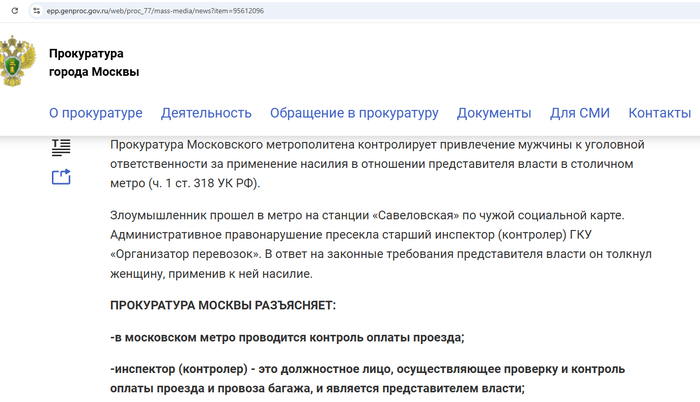The width and height of the screenshot is (700, 402).
Task: Click the text format icon beside article
Action: tap(62, 147)
